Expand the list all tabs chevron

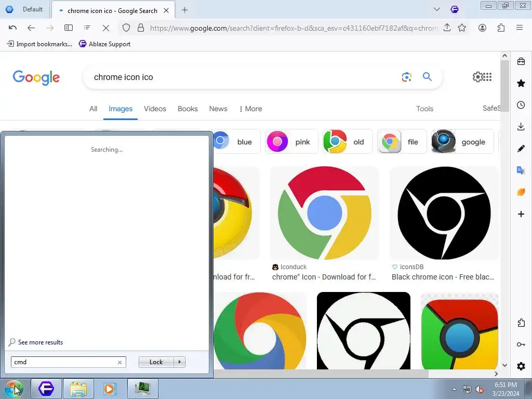(436, 9)
